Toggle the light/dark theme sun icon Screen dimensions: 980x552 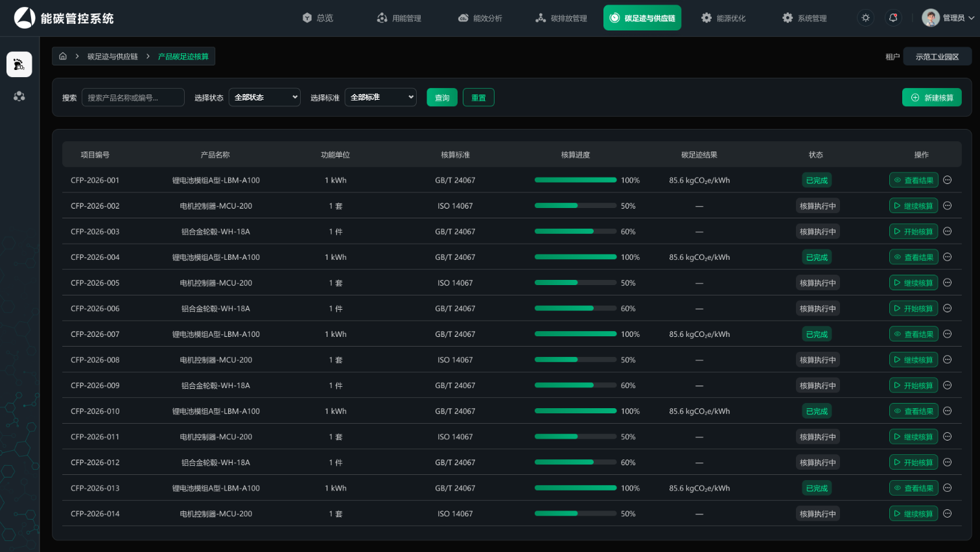pos(866,18)
